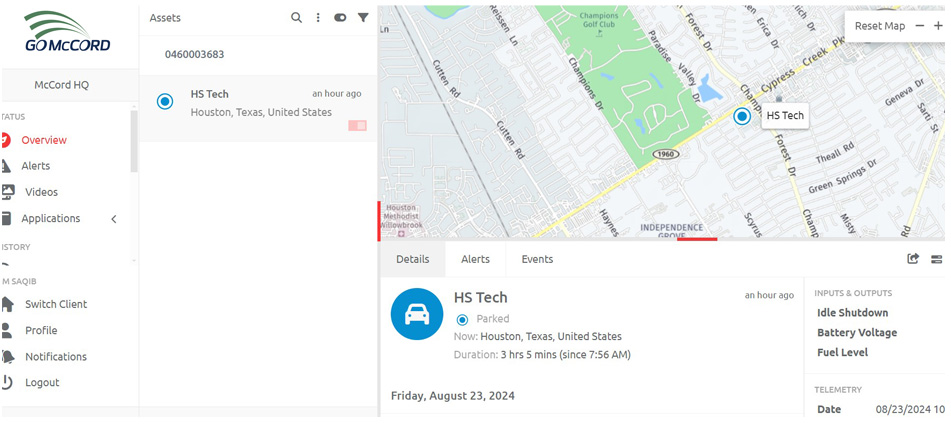Click the share icon in details panel
Image resolution: width=951 pixels, height=434 pixels.
pos(913,259)
